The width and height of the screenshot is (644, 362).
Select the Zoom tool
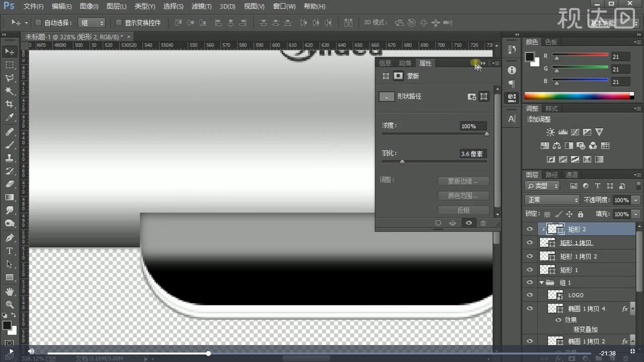[9, 305]
